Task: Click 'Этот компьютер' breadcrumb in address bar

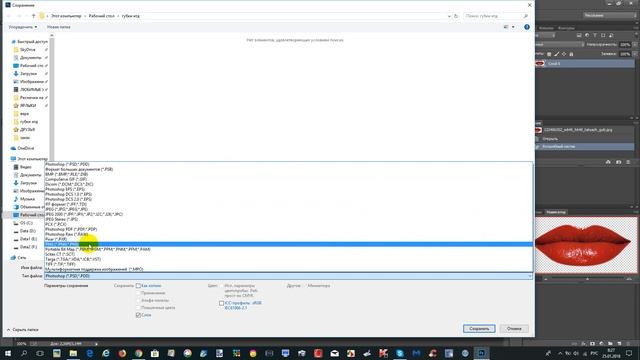Action: (66, 16)
